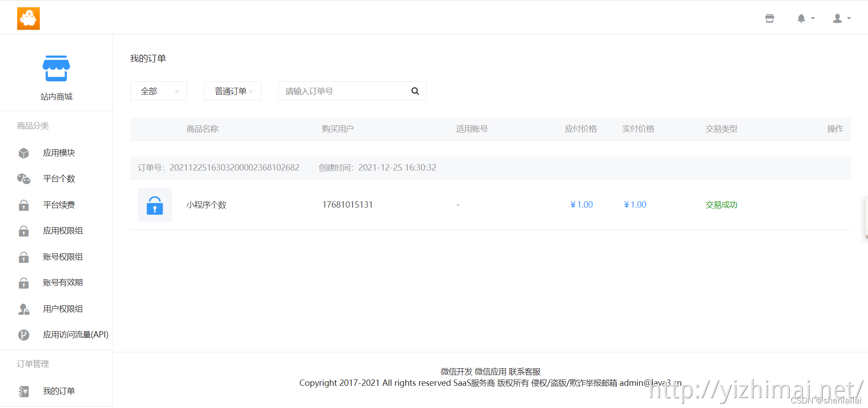Select 应用模块 in the sidebar
This screenshot has width=868, height=408.
click(59, 153)
